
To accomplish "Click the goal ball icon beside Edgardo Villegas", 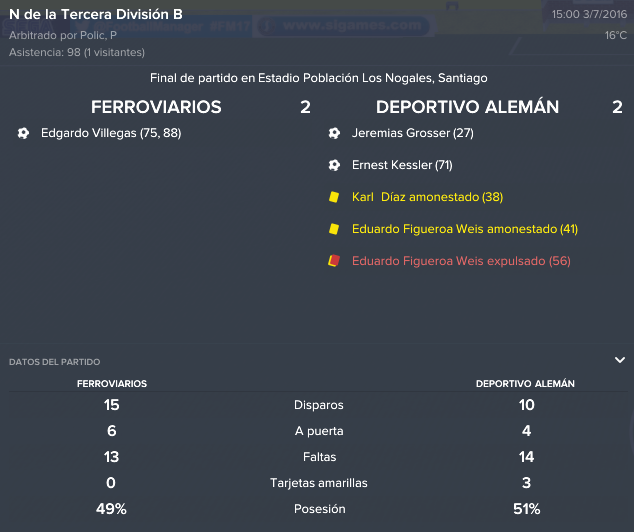I will pyautogui.click(x=23, y=133).
